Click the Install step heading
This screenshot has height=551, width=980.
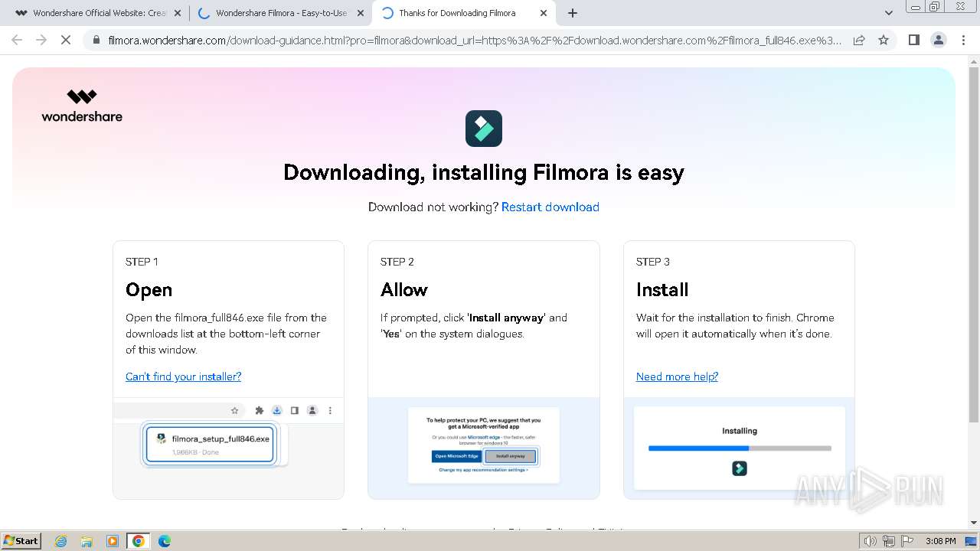(662, 290)
